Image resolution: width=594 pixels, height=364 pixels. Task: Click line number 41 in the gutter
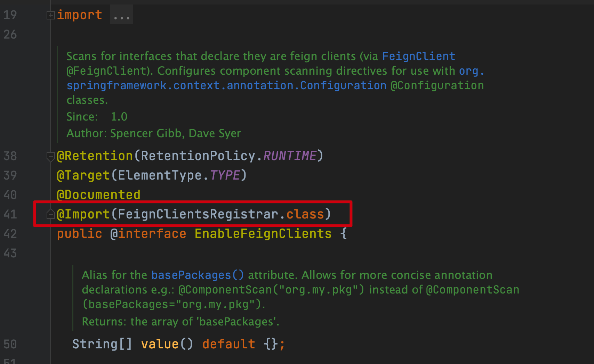10,214
